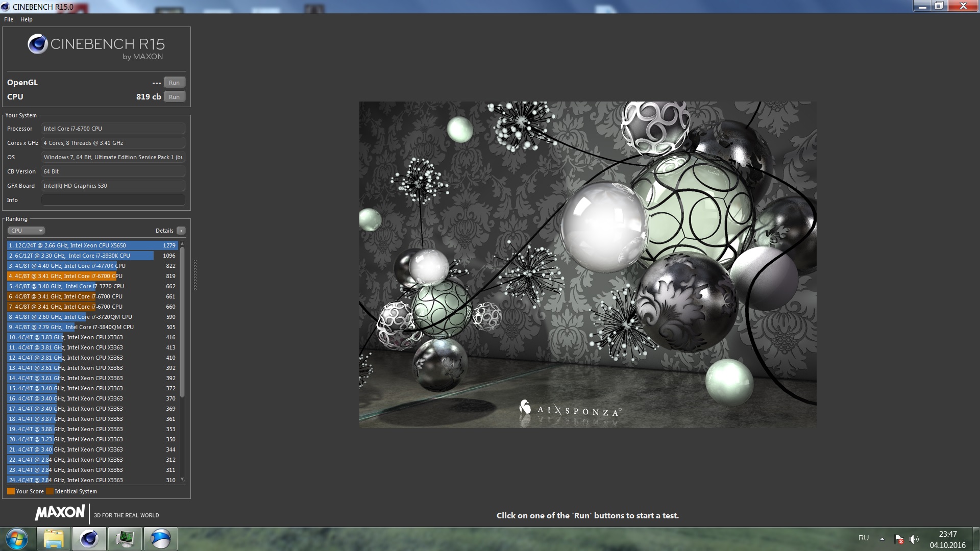Click the MAXON logo at bottom
This screenshot has height=551, width=980.
[x=60, y=513]
